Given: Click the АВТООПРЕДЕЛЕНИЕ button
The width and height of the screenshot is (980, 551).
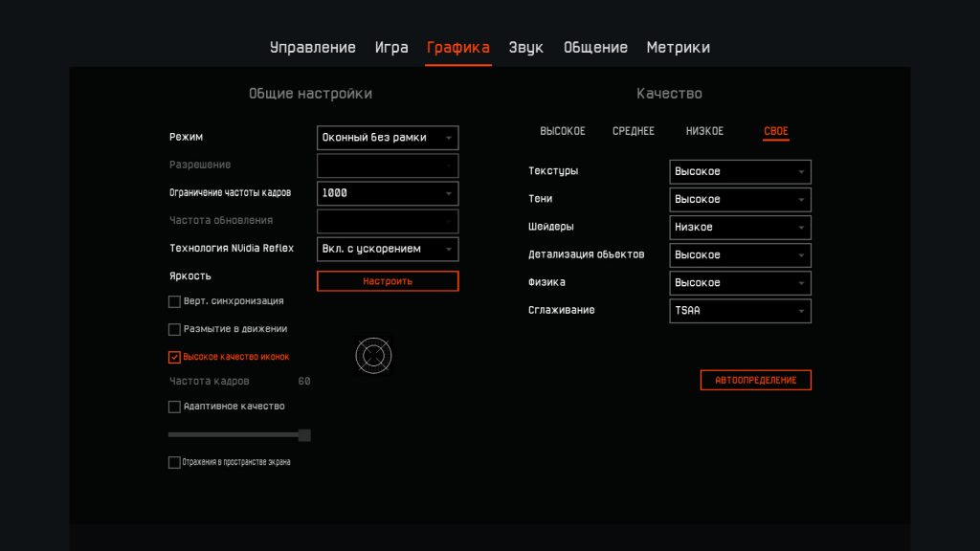Looking at the screenshot, I should [755, 380].
